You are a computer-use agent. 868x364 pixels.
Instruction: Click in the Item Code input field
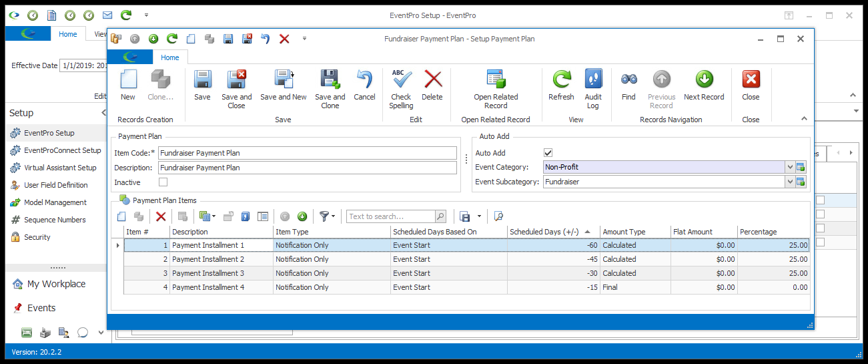pyautogui.click(x=307, y=153)
